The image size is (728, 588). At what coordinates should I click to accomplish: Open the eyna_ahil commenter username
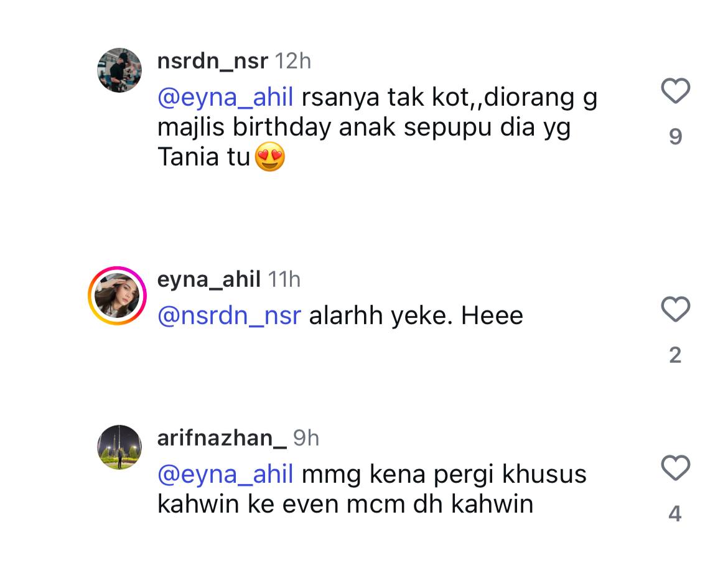click(x=209, y=279)
